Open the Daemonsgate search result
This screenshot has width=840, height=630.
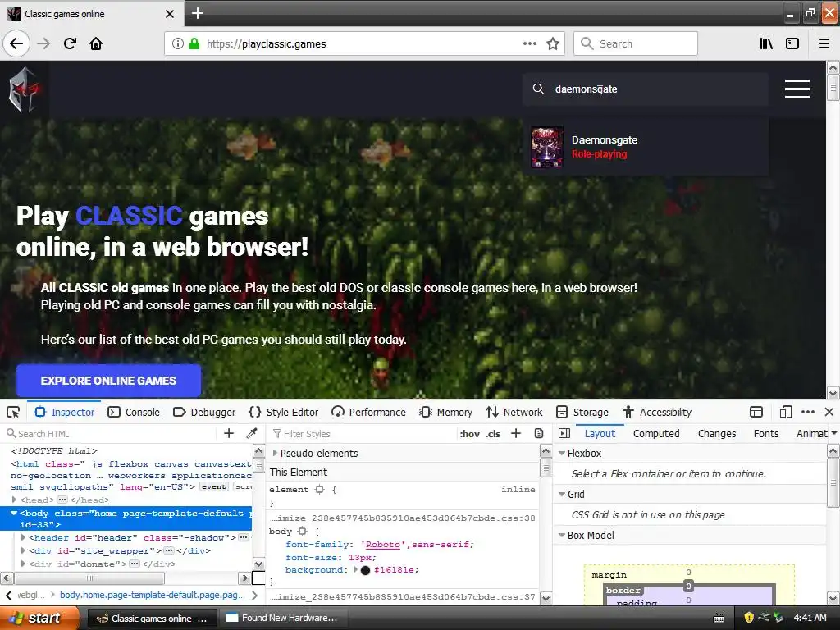(x=646, y=147)
